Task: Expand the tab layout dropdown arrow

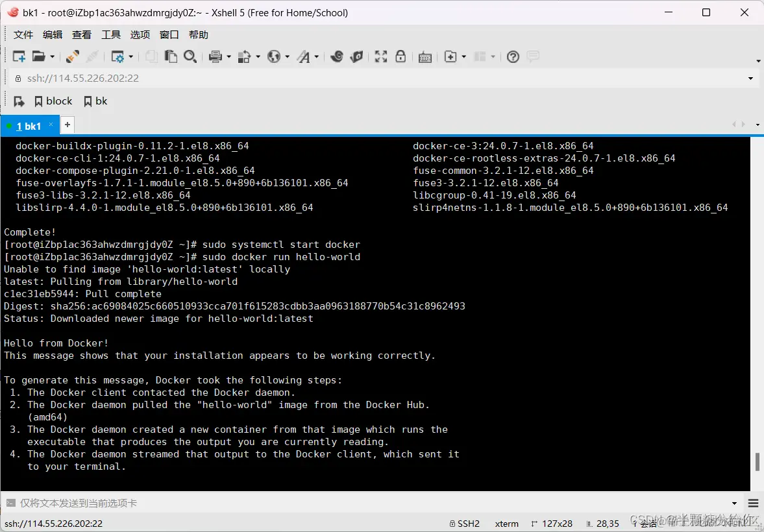Action: coord(493,57)
